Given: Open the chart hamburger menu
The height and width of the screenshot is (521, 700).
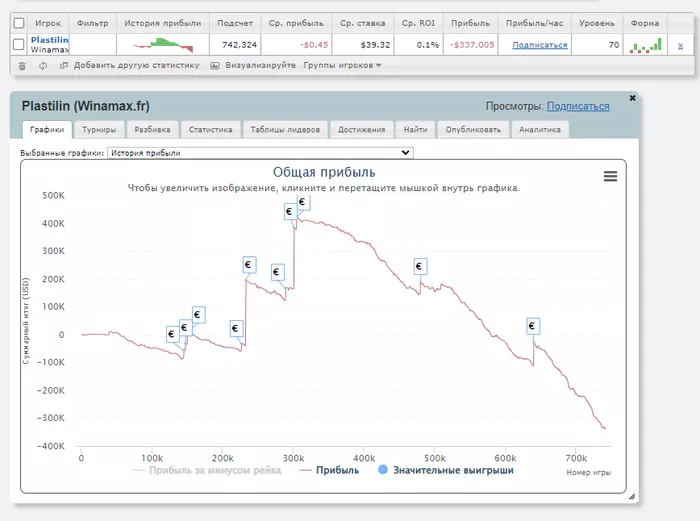Looking at the screenshot, I should 610,176.
